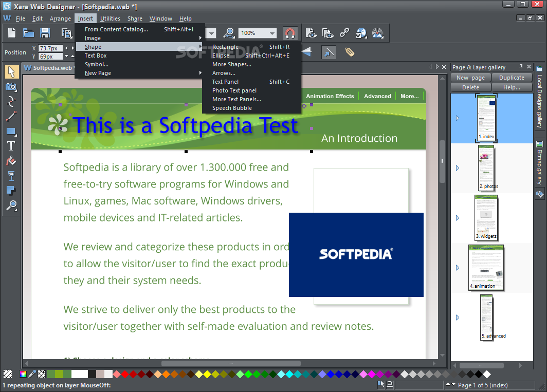Image resolution: width=547 pixels, height=392 pixels.
Task: Click the flip horizontal triangle icon
Action: (x=306, y=52)
